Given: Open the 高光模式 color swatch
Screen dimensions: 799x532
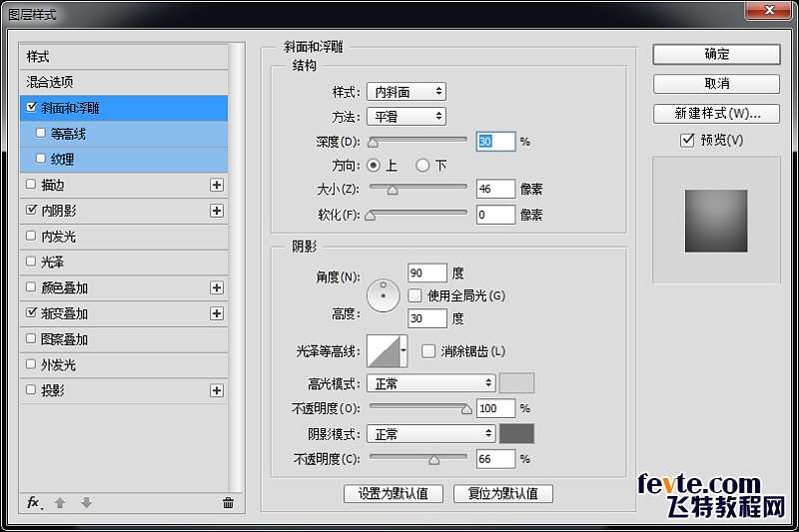Looking at the screenshot, I should click(516, 383).
